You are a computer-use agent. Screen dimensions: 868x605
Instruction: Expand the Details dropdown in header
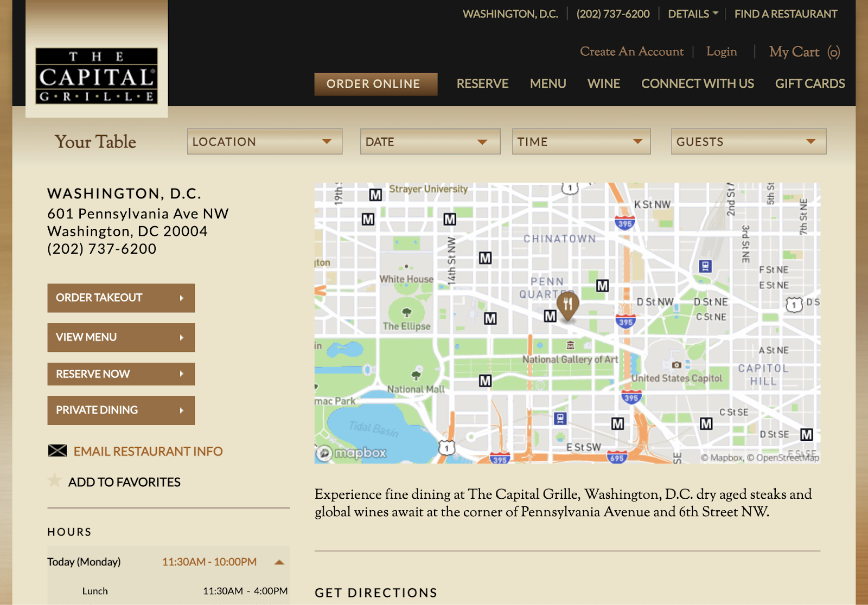click(693, 14)
